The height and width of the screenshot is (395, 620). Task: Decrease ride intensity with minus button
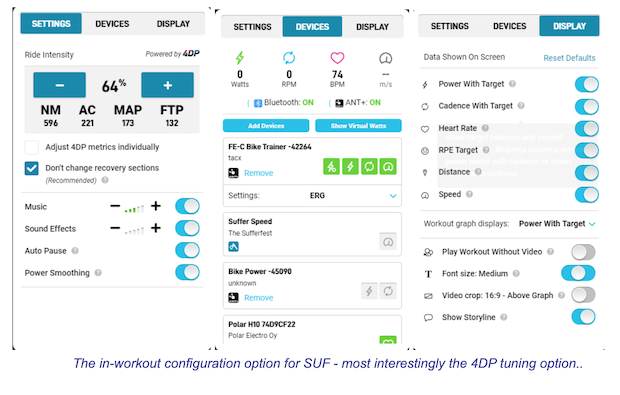tap(59, 85)
